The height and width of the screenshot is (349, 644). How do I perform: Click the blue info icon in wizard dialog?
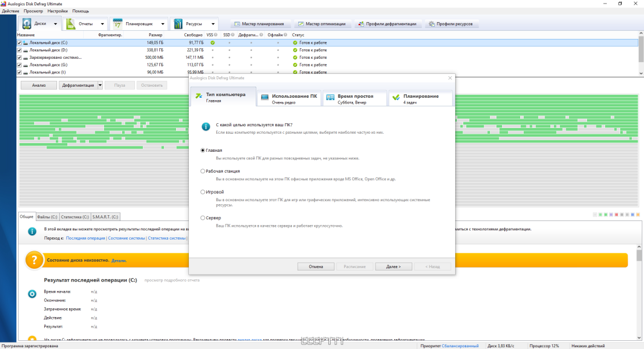point(206,127)
